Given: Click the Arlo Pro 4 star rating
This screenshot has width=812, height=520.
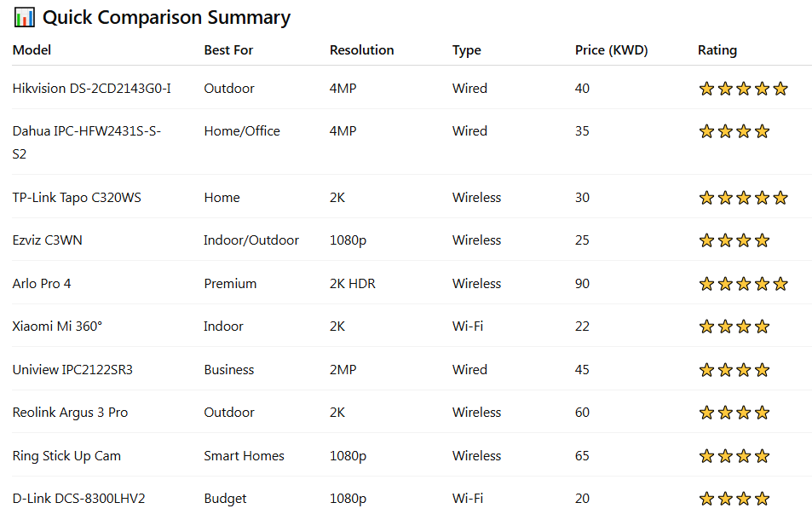Looking at the screenshot, I should pos(743,284).
